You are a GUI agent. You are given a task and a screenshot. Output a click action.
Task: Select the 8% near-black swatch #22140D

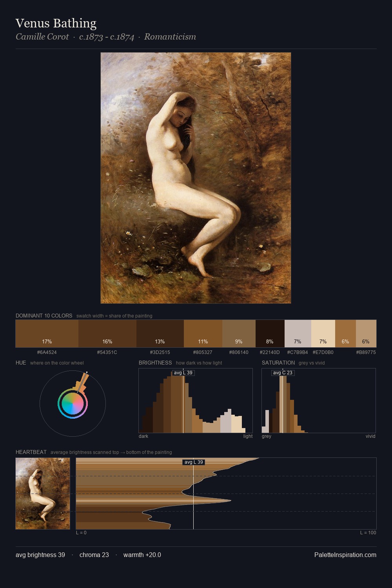(x=270, y=334)
